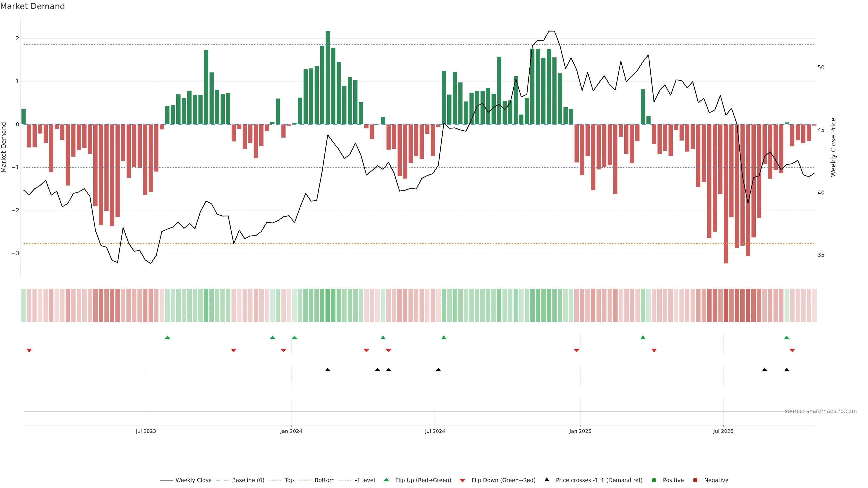The width and height of the screenshot is (868, 488).
Task: Click the black Price crosses -1 legend triangle
Action: click(x=547, y=480)
